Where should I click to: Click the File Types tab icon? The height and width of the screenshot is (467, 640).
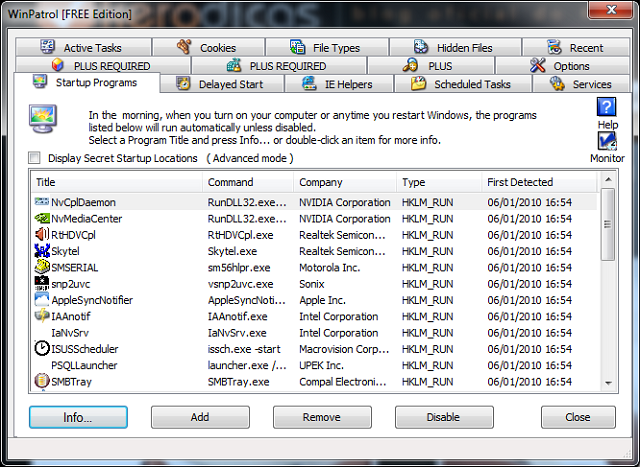[298, 47]
